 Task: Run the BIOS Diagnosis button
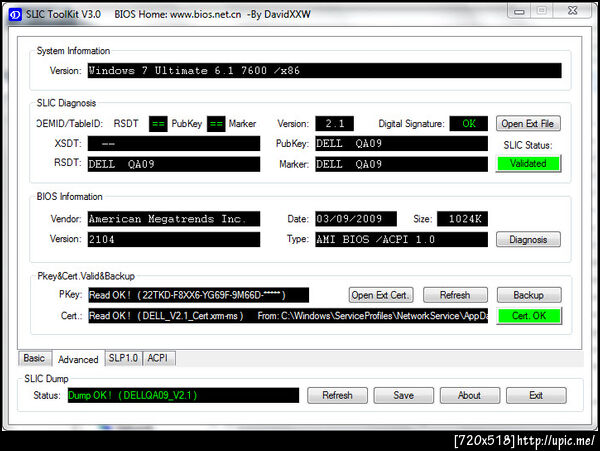528,239
